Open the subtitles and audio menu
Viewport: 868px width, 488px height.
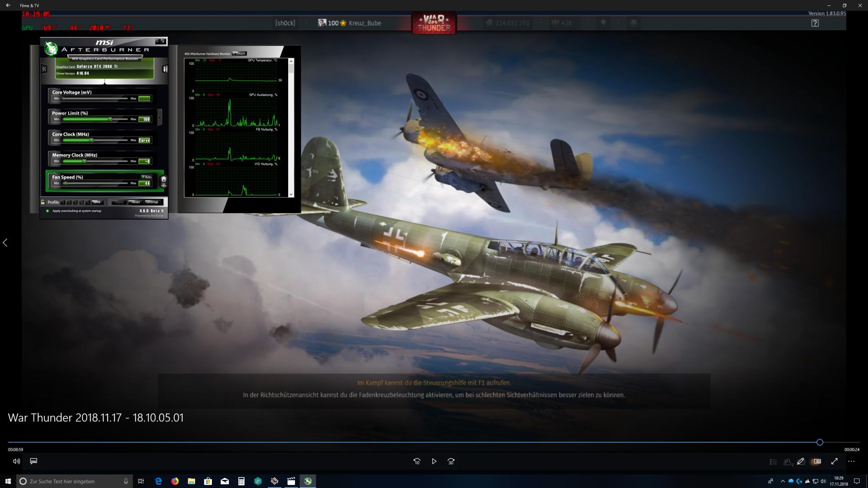(x=33, y=461)
